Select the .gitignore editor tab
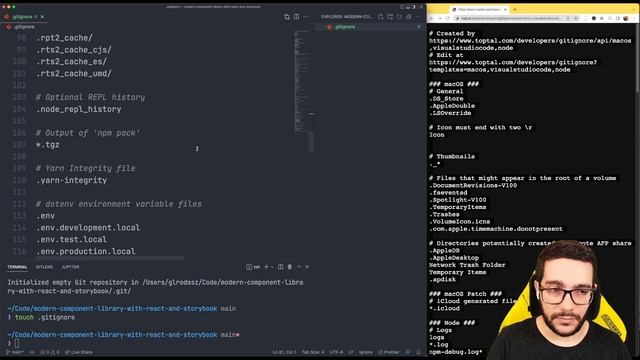Image resolution: width=640 pixels, height=360 pixels. [24, 17]
